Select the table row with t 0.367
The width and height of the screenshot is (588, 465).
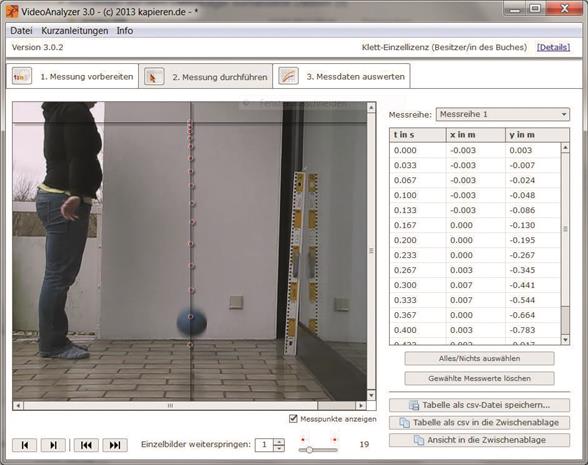475,315
